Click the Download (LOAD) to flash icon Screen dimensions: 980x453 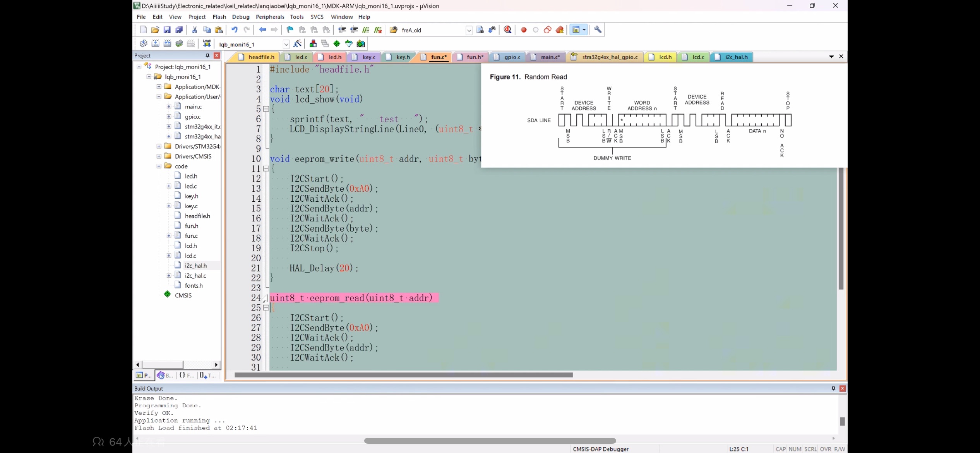click(x=207, y=43)
